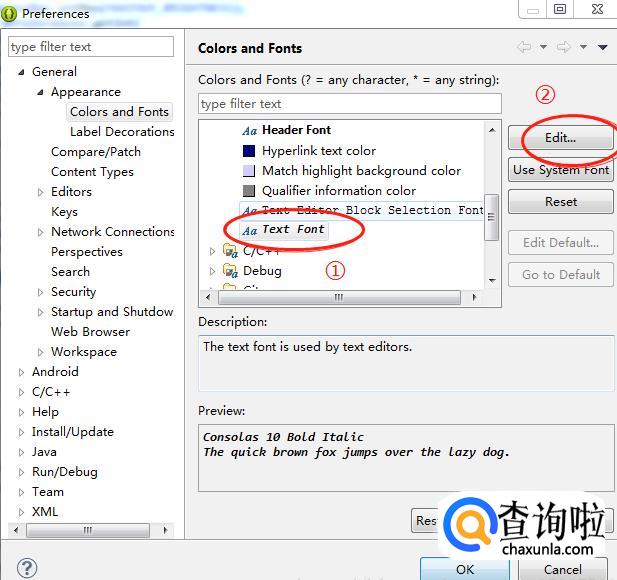Viewport: 617px width, 580px height.
Task: Expand the C/C++ category in fonts list
Action: click(212, 251)
